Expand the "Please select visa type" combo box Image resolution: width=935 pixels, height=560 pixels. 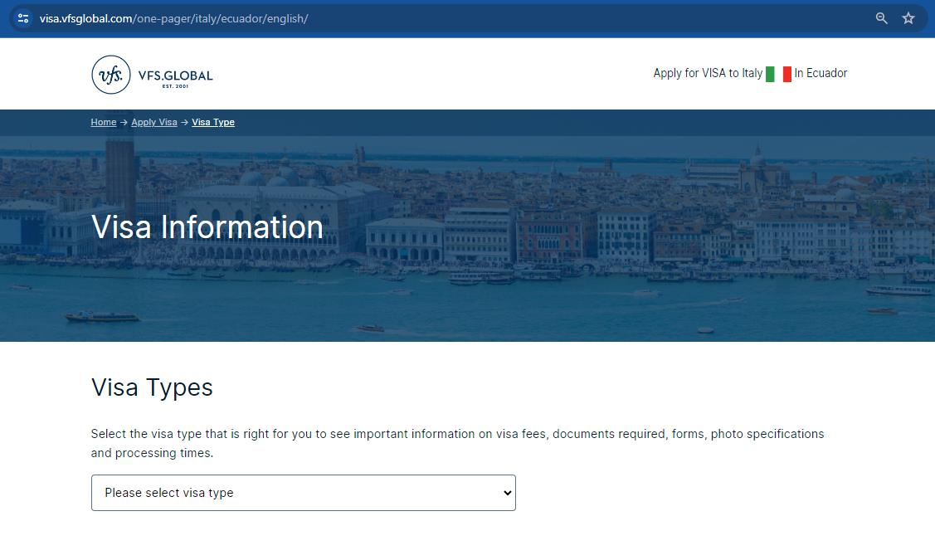[303, 493]
